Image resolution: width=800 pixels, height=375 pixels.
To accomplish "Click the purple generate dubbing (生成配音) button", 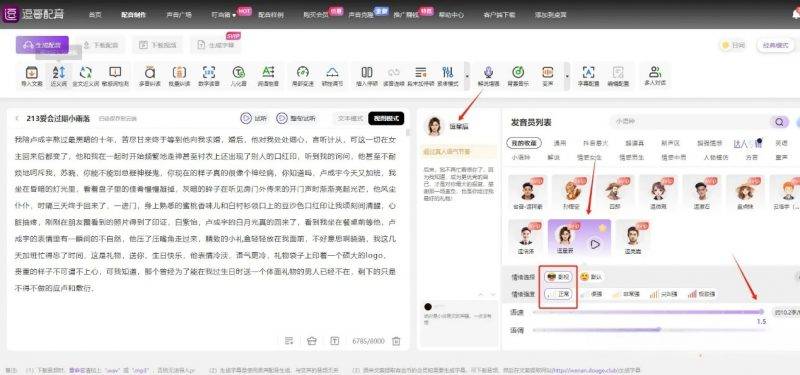I will (x=42, y=45).
